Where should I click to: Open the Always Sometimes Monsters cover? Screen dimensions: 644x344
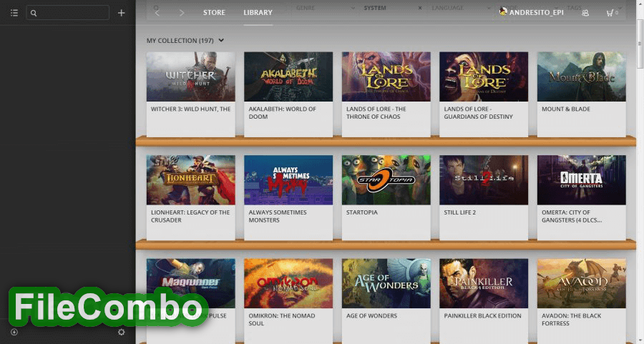[288, 180]
